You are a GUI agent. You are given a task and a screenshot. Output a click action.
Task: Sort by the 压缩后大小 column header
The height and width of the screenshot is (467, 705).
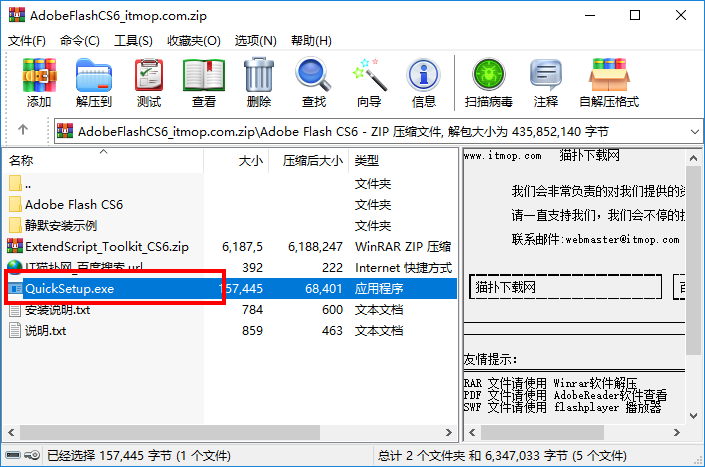tap(309, 160)
